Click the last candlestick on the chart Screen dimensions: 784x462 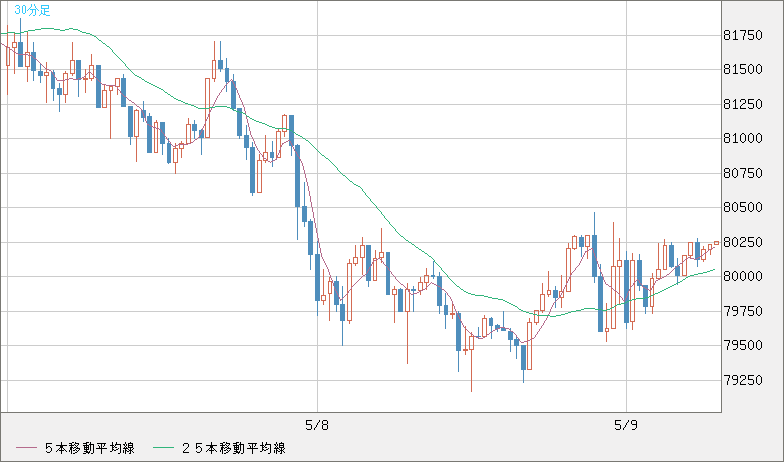[716, 243]
